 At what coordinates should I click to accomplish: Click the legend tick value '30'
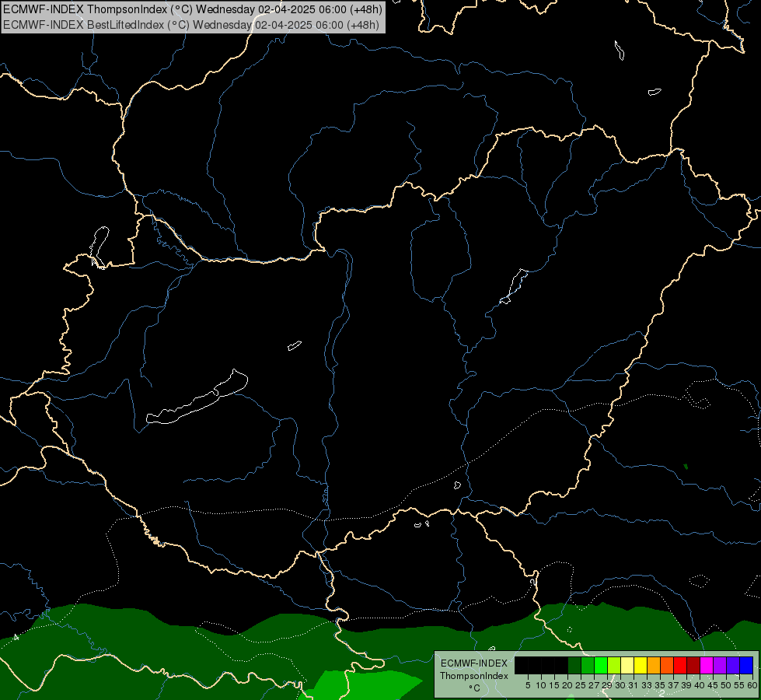tap(620, 685)
